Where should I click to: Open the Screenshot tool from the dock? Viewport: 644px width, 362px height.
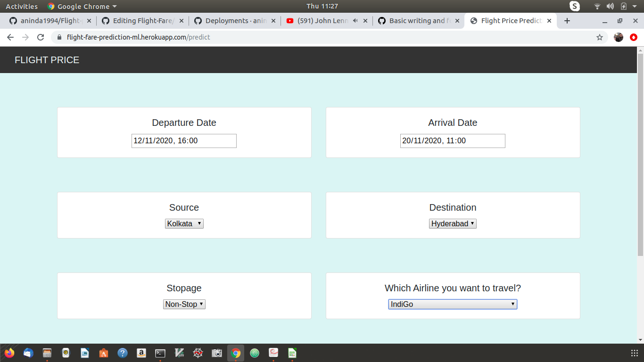click(216, 352)
